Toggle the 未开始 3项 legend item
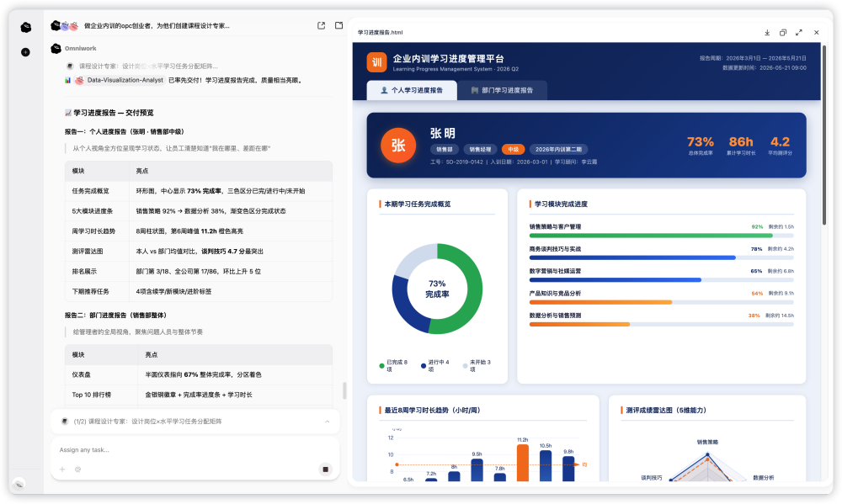The height and width of the screenshot is (504, 842). coord(477,365)
